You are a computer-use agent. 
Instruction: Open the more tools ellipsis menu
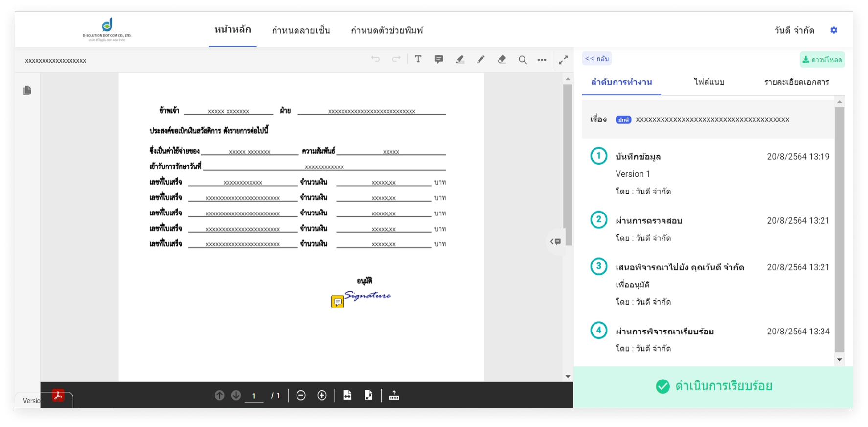[542, 60]
